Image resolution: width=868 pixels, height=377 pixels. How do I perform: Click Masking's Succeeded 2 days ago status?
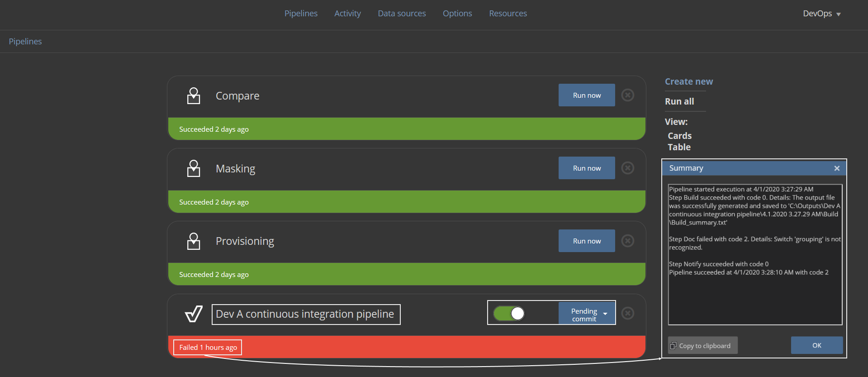point(214,202)
